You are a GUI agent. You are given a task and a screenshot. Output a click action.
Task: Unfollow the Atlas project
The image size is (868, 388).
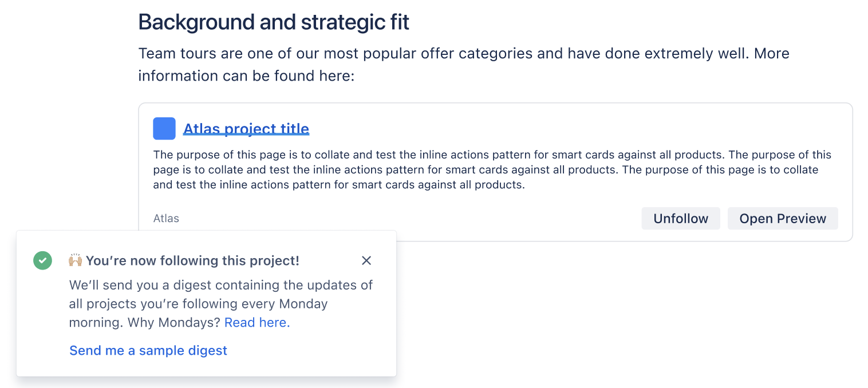(x=681, y=219)
